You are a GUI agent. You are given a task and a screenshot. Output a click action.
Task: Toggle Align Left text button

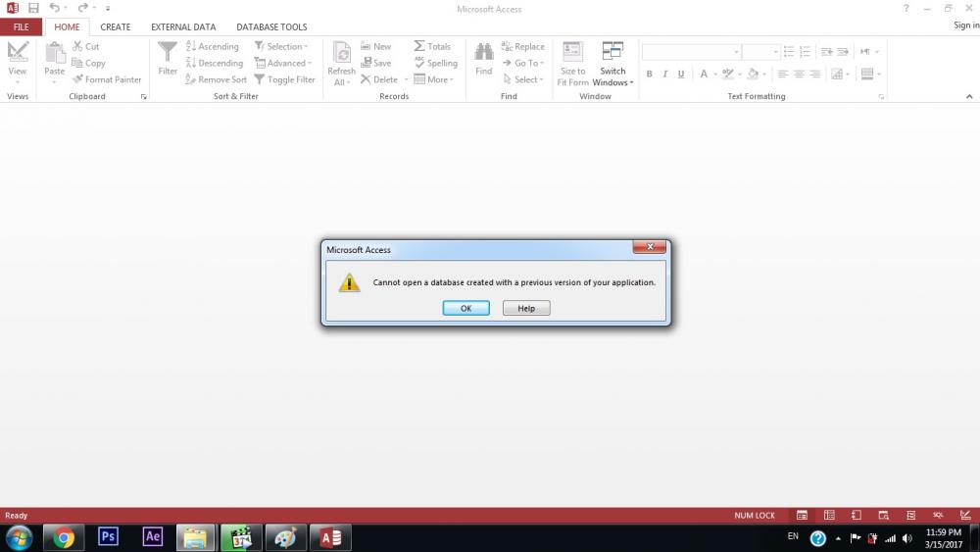[x=783, y=74]
